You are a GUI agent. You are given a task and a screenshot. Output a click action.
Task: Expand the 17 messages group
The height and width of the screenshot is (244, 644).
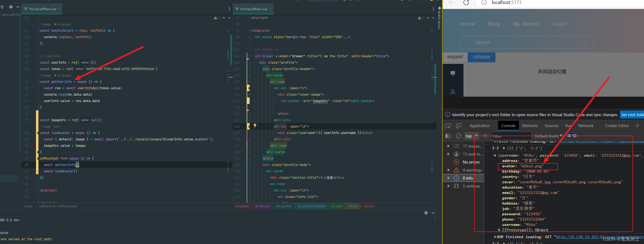448,146
